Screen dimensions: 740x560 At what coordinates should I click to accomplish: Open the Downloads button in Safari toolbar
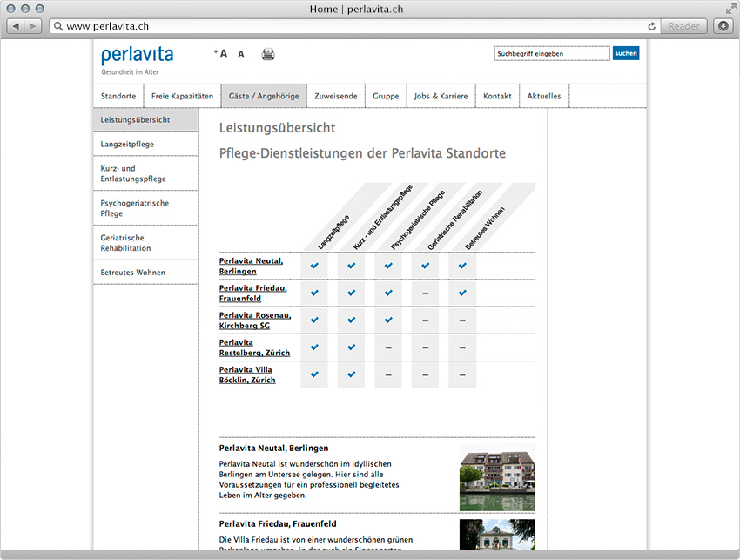coord(723,26)
